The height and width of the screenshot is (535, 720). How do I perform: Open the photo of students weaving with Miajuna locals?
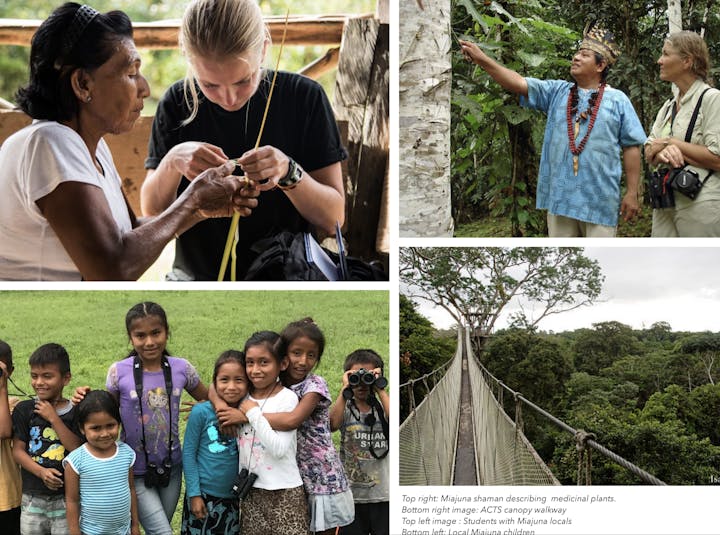pyautogui.click(x=194, y=140)
